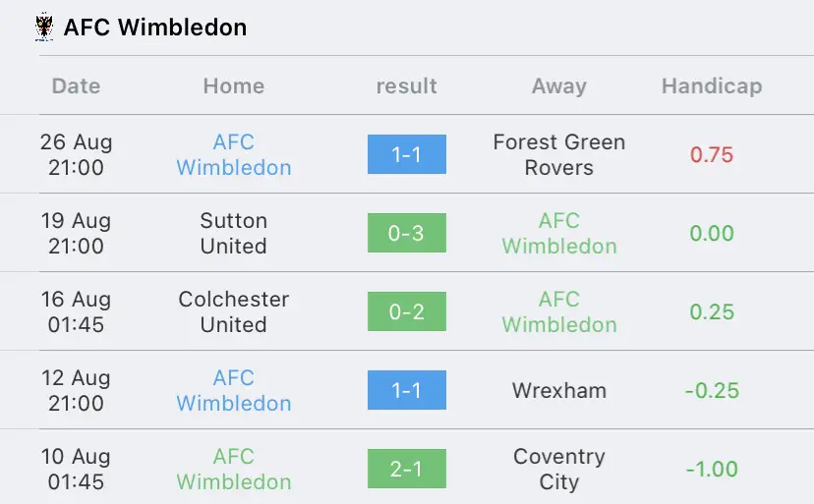Open the 1-1 result versus Forest Green Rovers
This screenshot has width=814, height=504.
click(406, 154)
